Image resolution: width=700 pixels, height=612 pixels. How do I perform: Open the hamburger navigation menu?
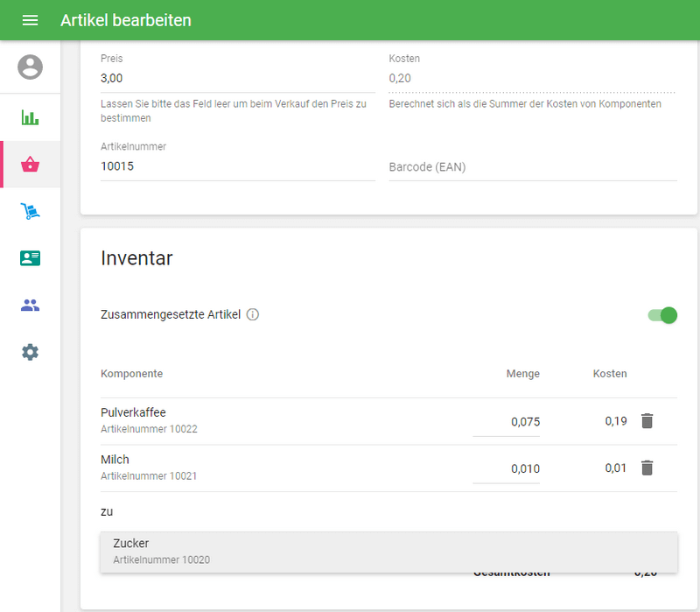click(x=30, y=20)
